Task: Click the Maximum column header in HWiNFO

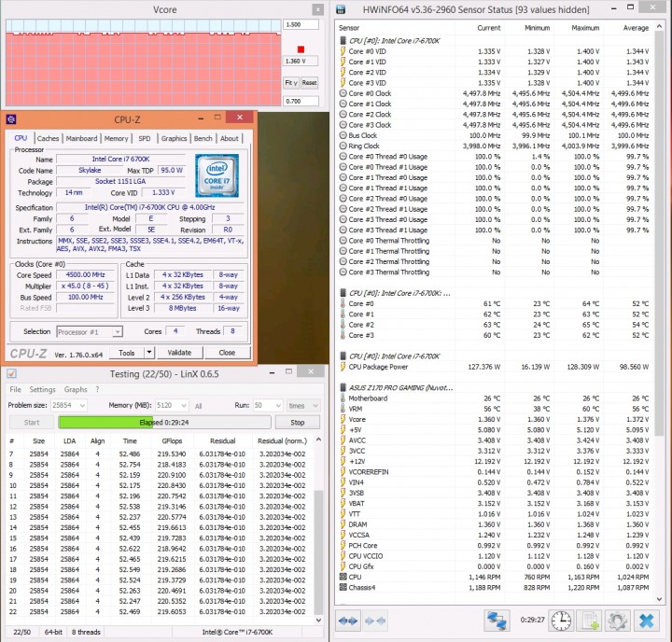Action: 585,28
